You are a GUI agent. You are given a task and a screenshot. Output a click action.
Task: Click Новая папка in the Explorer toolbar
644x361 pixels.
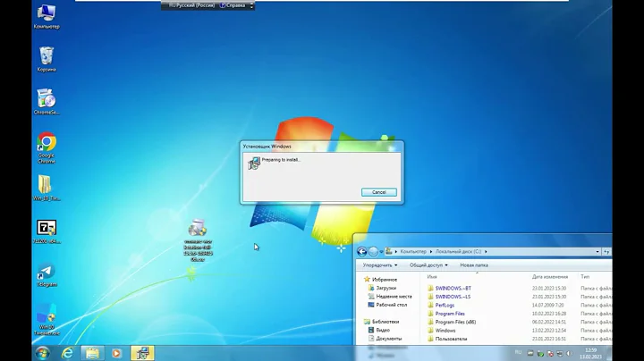pyautogui.click(x=474, y=265)
